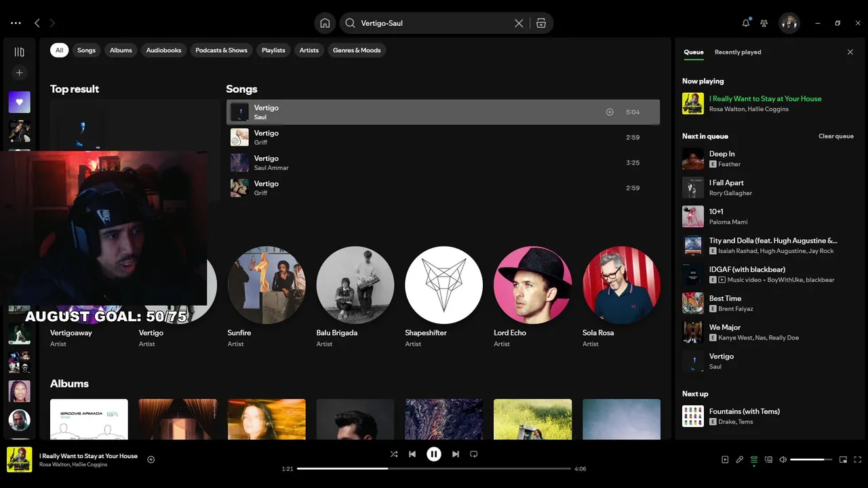
Task: Close the Queue panel
Action: (850, 52)
